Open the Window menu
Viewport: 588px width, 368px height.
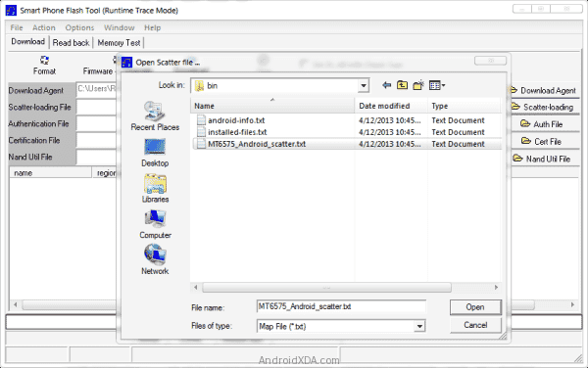tap(119, 27)
